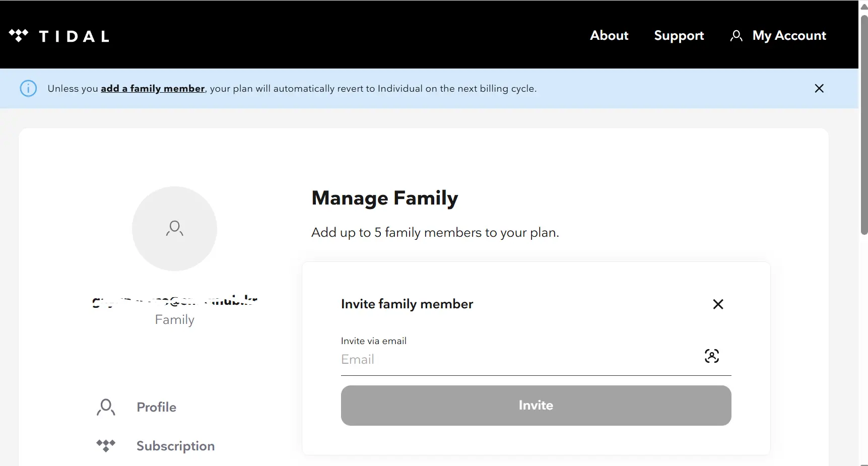This screenshot has height=466, width=868.
Task: Click the Subscription TIDAL icon in sidebar
Action: tap(106, 446)
